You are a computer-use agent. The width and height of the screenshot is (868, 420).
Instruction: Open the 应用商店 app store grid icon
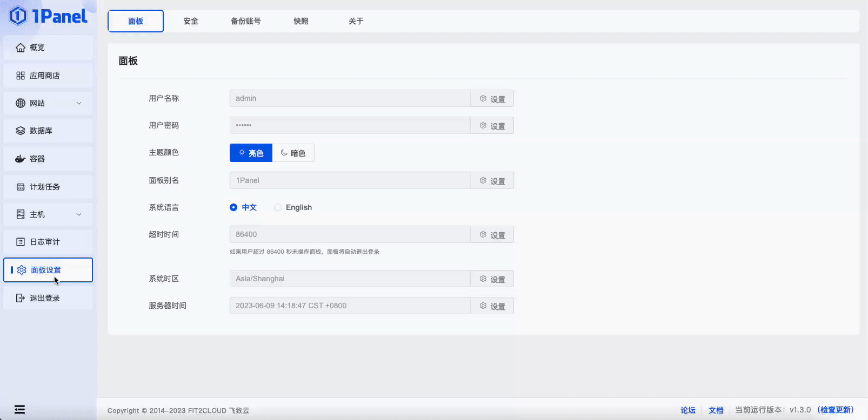21,76
